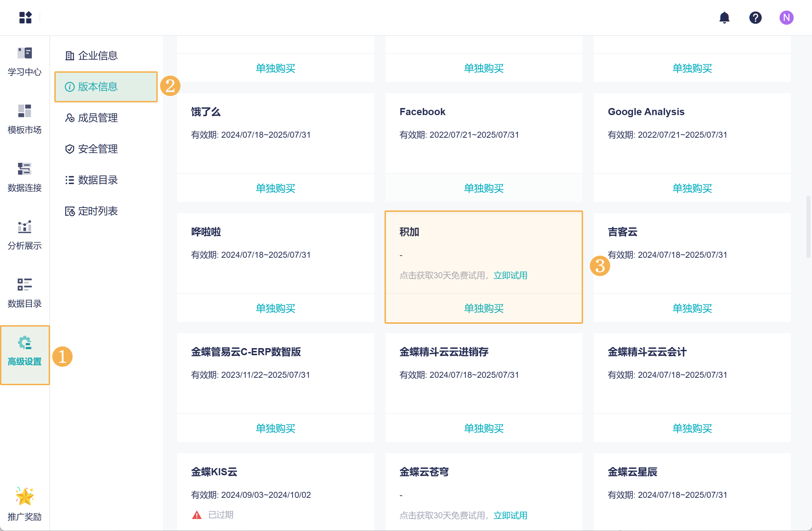Click 立即试用 link on 积加 card
The width and height of the screenshot is (812, 531).
510,275
